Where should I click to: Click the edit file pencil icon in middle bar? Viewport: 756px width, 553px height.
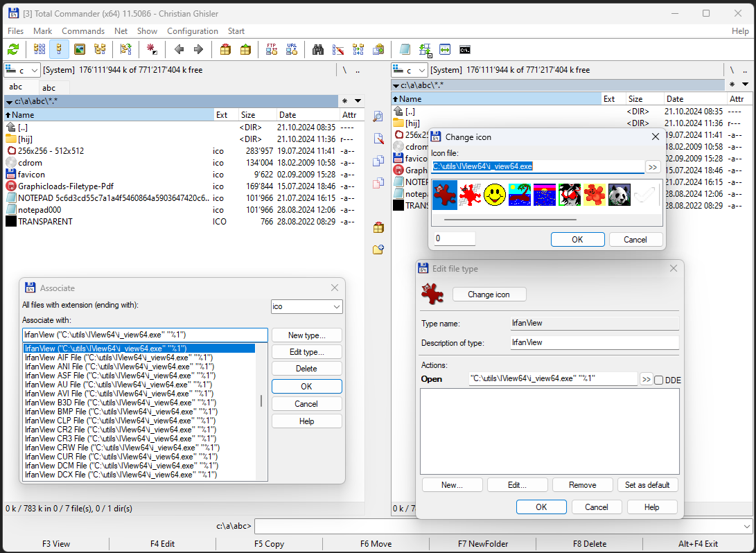pyautogui.click(x=378, y=139)
